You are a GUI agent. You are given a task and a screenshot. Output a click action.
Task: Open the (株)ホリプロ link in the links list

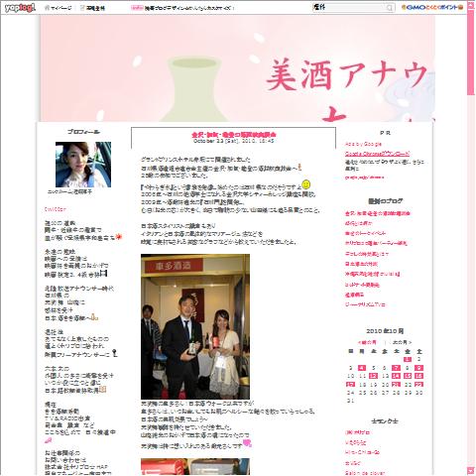coord(358,432)
